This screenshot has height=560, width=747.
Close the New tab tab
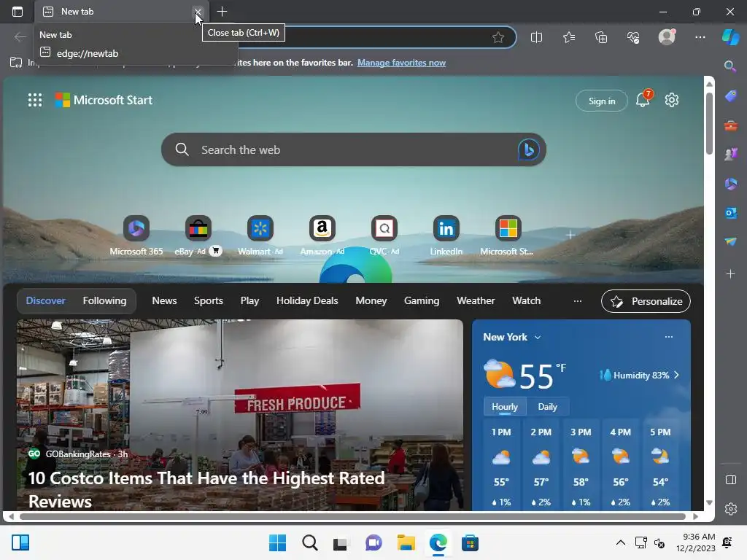[198, 12]
